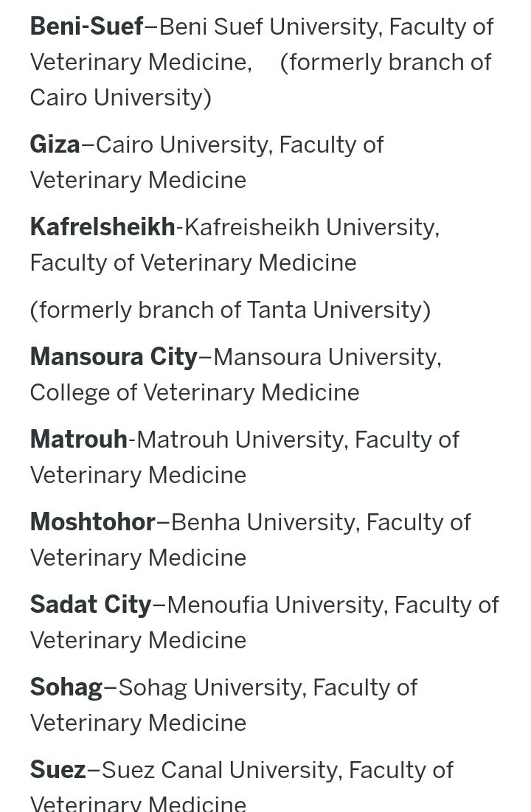Select the bold Kafrelsheikh heading

coord(103,227)
